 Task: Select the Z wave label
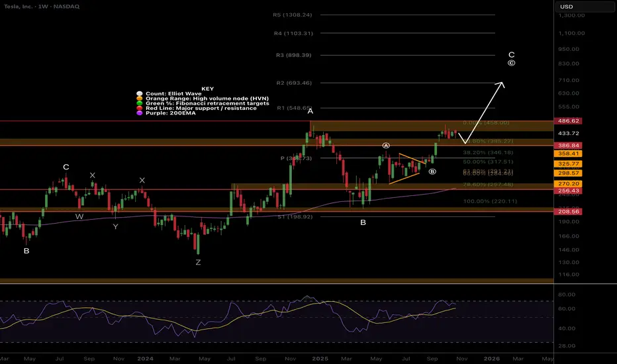(198, 262)
